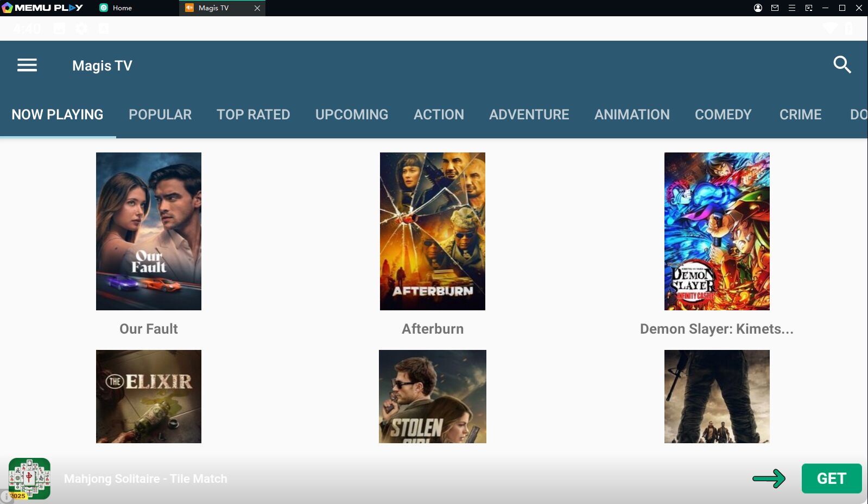The image size is (868, 504).
Task: Switch to the Popular tab
Action: click(x=160, y=114)
